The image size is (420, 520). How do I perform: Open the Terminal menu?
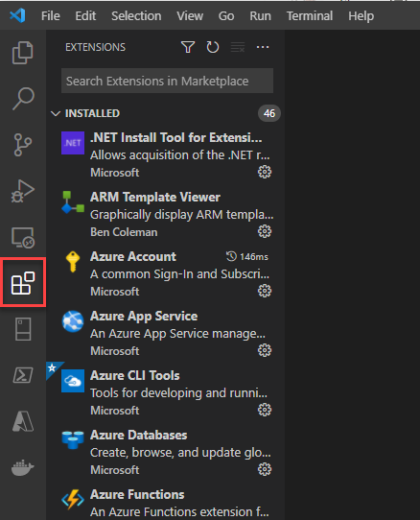click(x=310, y=16)
